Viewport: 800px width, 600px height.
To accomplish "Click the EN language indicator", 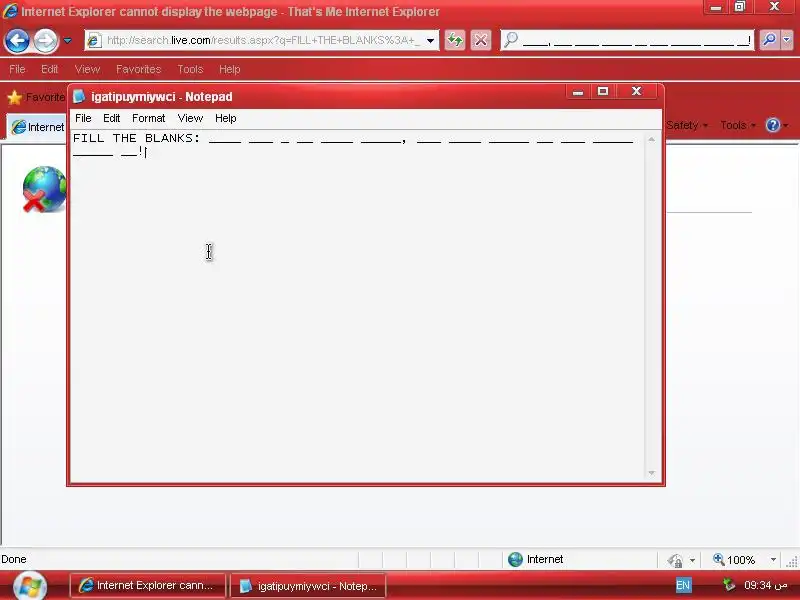I will (x=683, y=585).
